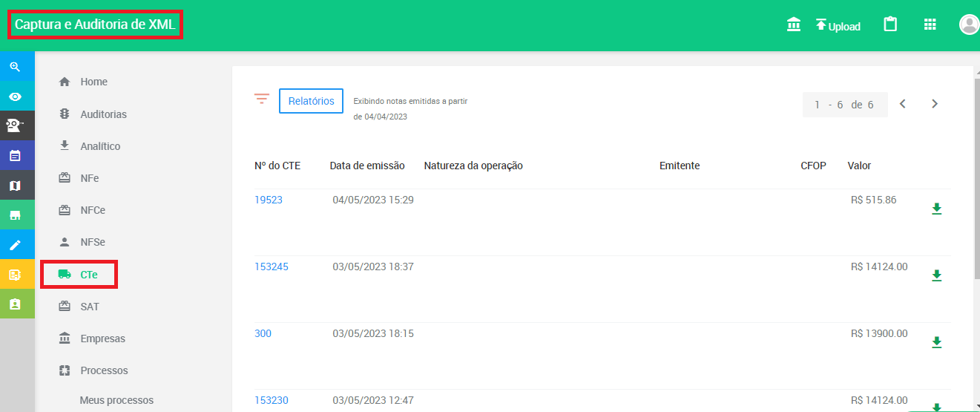This screenshot has height=412, width=980.
Task: Open CTE number 300 link
Action: [263, 333]
